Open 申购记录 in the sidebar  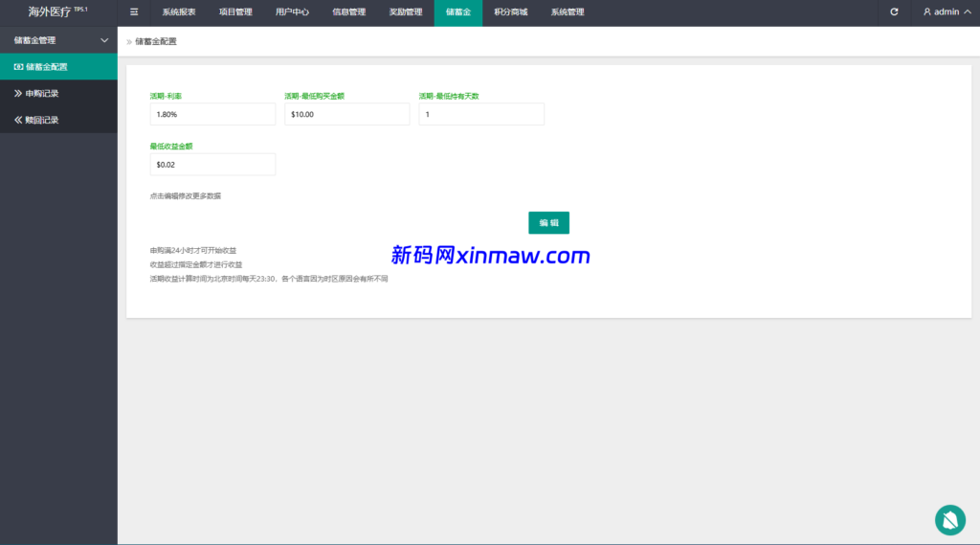point(58,93)
